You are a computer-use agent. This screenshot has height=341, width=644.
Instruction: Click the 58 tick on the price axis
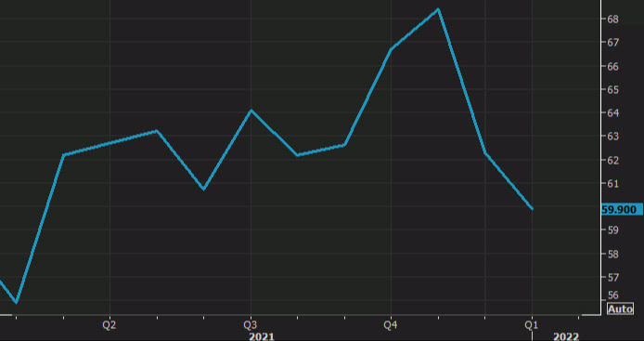tap(612, 254)
